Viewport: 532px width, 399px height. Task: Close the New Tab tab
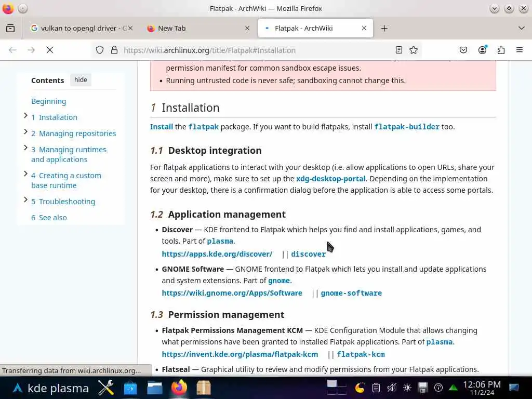(247, 28)
